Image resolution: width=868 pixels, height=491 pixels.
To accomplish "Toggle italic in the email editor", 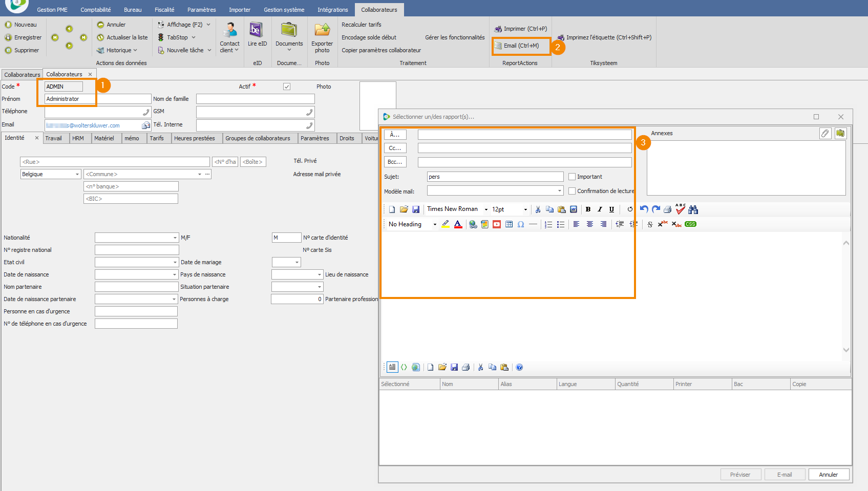I will [x=600, y=209].
